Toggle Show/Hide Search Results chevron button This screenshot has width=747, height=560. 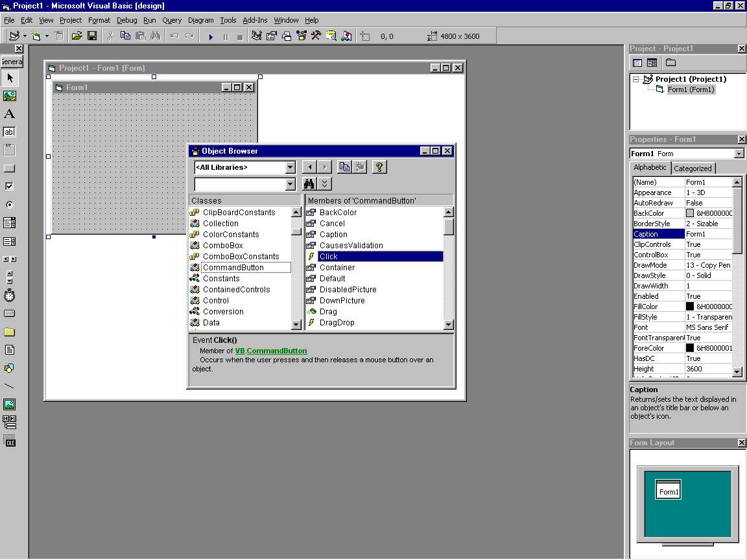click(x=324, y=184)
